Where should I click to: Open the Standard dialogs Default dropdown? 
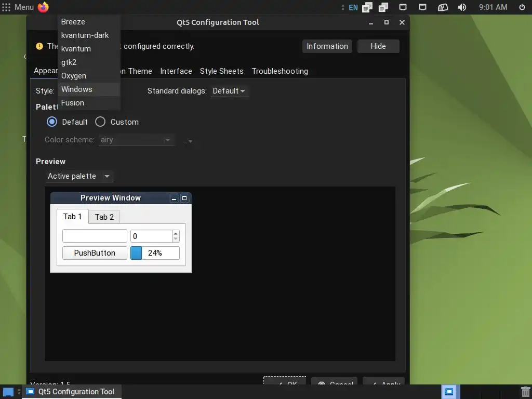pyautogui.click(x=230, y=91)
